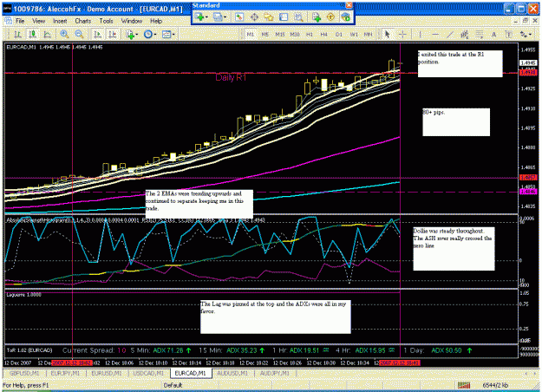
Task: Open the File menu
Action: pyautogui.click(x=20, y=21)
